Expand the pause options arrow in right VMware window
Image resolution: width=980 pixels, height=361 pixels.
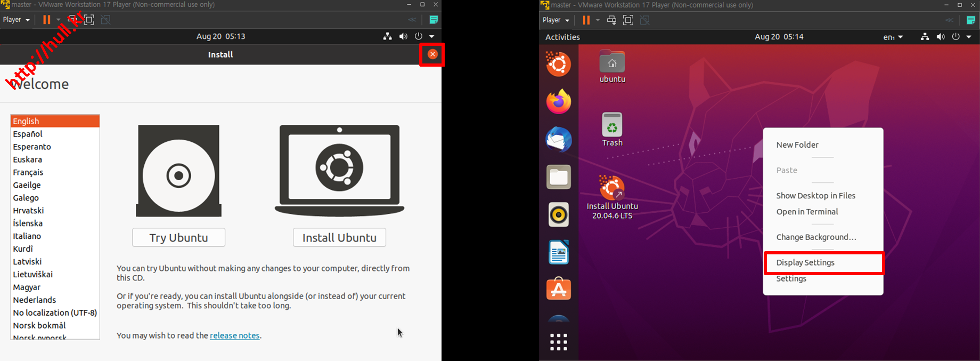(x=598, y=20)
